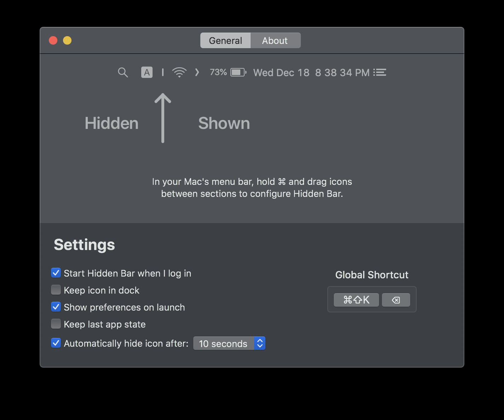Click the 8 38 34 PM time

(x=342, y=73)
